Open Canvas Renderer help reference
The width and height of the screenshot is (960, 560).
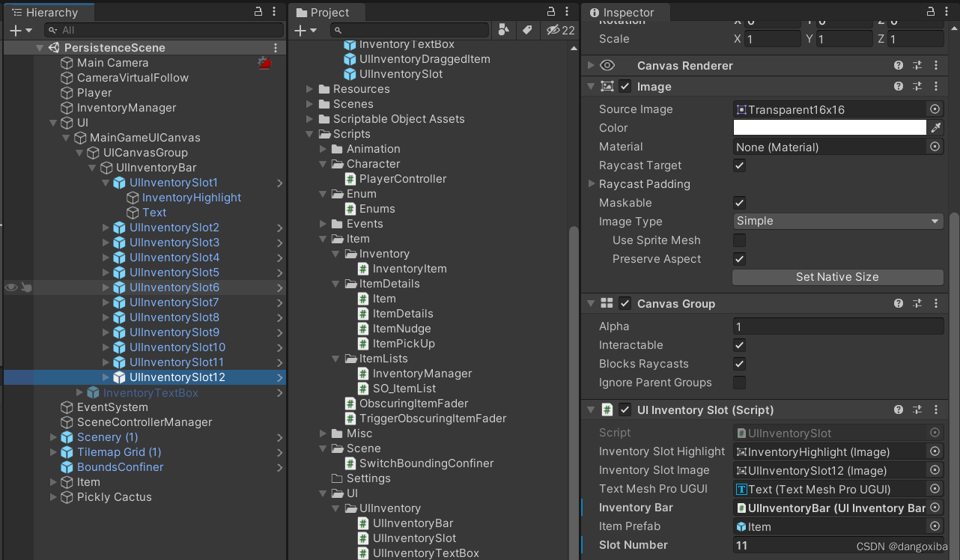pos(899,66)
